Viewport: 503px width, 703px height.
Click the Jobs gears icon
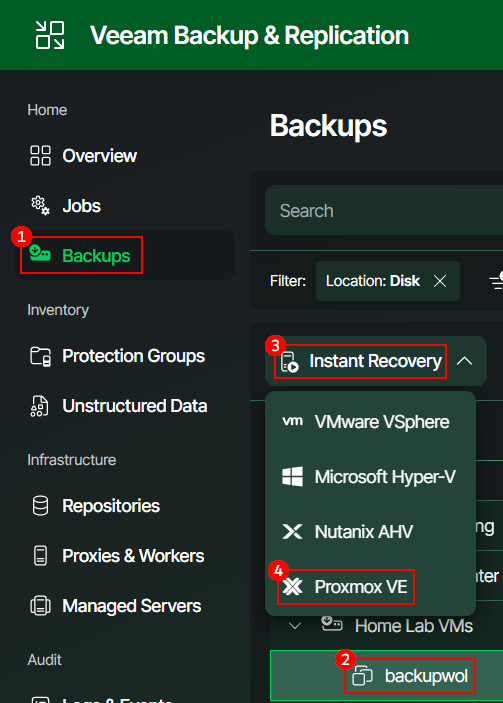(40, 206)
